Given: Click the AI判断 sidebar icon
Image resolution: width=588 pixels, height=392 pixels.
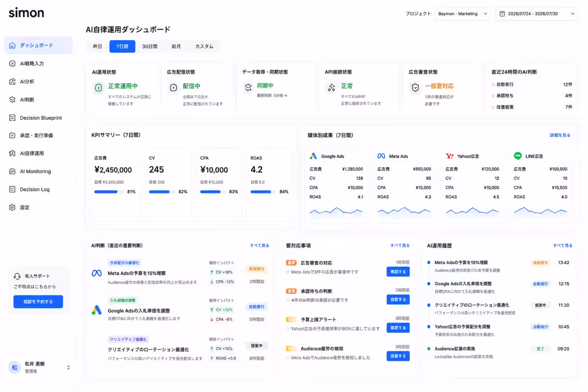Looking at the screenshot, I should [12, 99].
